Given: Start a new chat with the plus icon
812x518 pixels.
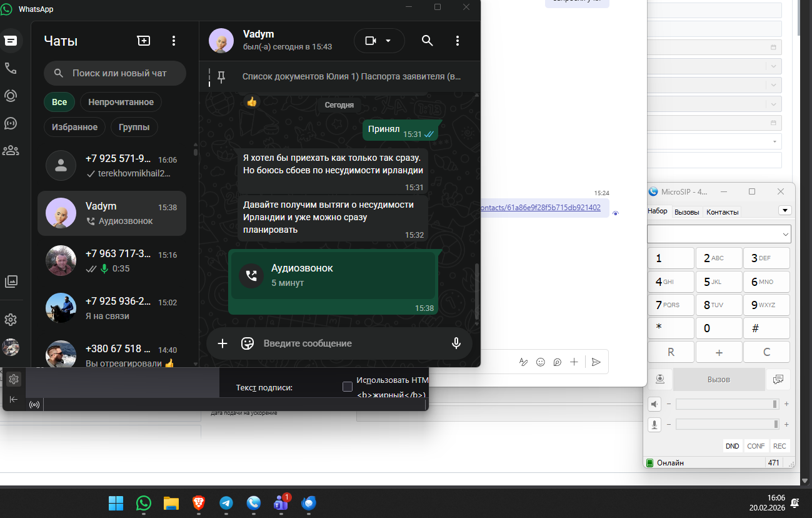Looking at the screenshot, I should [144, 41].
